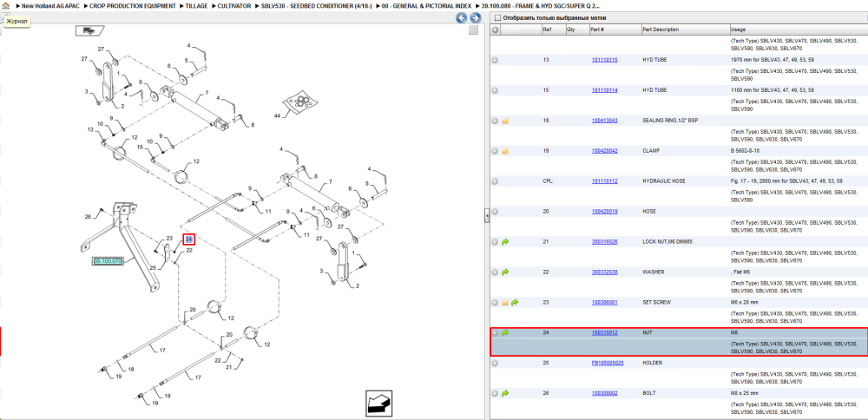Click the 'Qty' column header
The height and width of the screenshot is (420, 868).
577,30
